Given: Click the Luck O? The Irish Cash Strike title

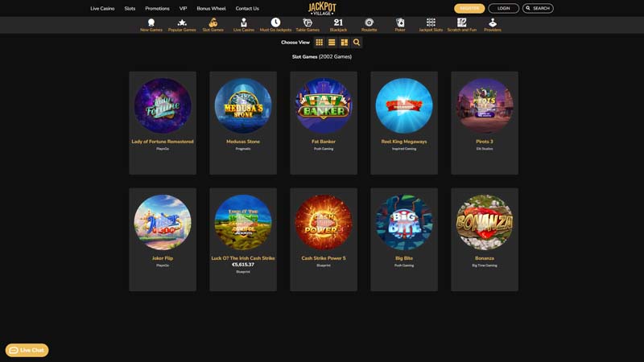Looking at the screenshot, I should [x=243, y=258].
